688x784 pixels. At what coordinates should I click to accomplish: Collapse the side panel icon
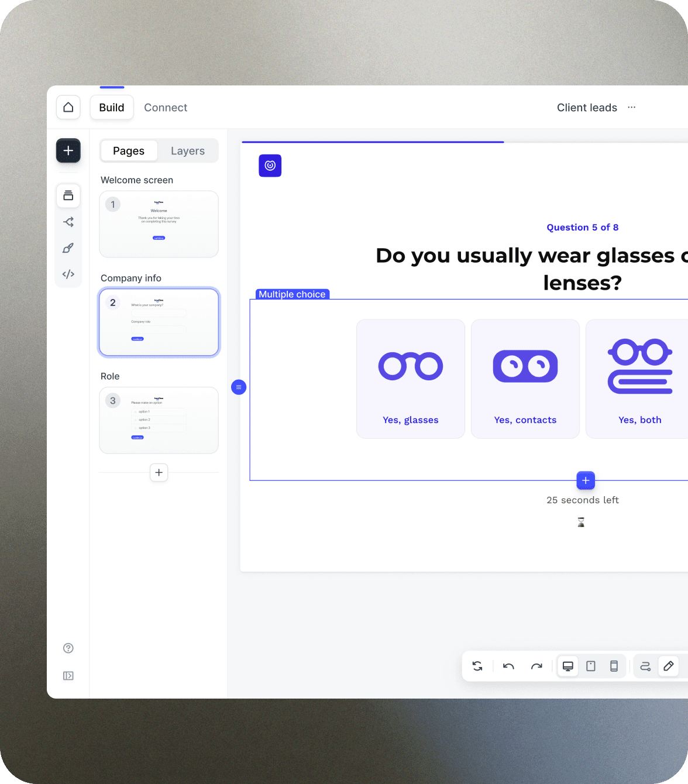point(68,676)
